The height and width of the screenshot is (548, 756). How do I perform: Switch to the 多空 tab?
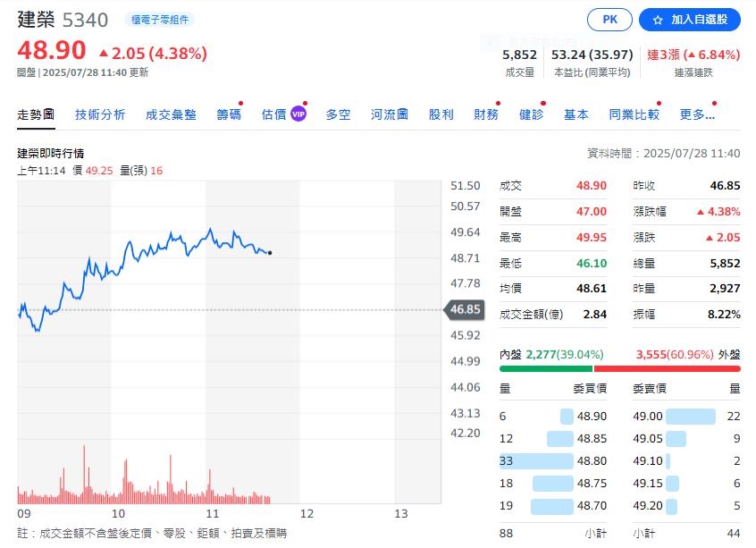[338, 114]
